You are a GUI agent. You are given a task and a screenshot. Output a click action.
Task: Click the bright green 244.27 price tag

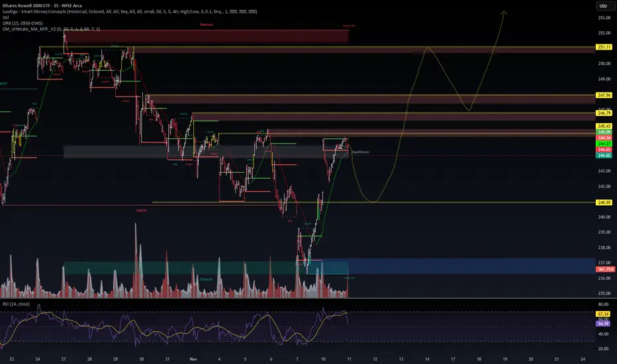(604, 144)
